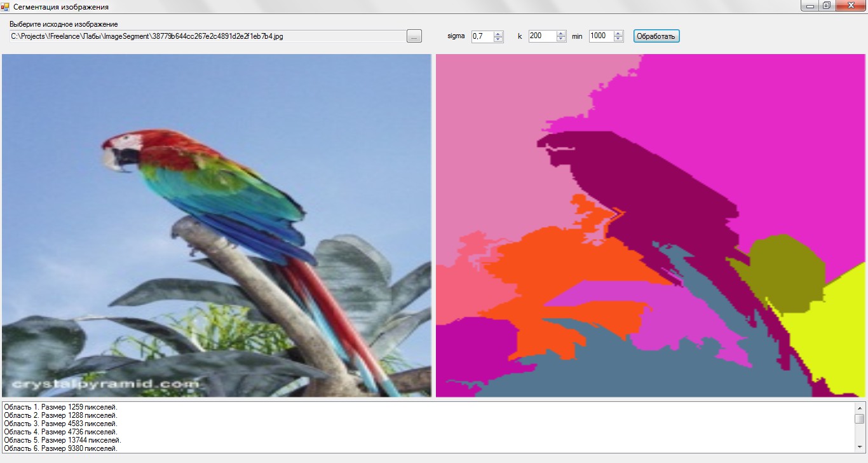Increase min with its up arrow
Image resolution: width=868 pixels, height=463 pixels.
(x=618, y=34)
